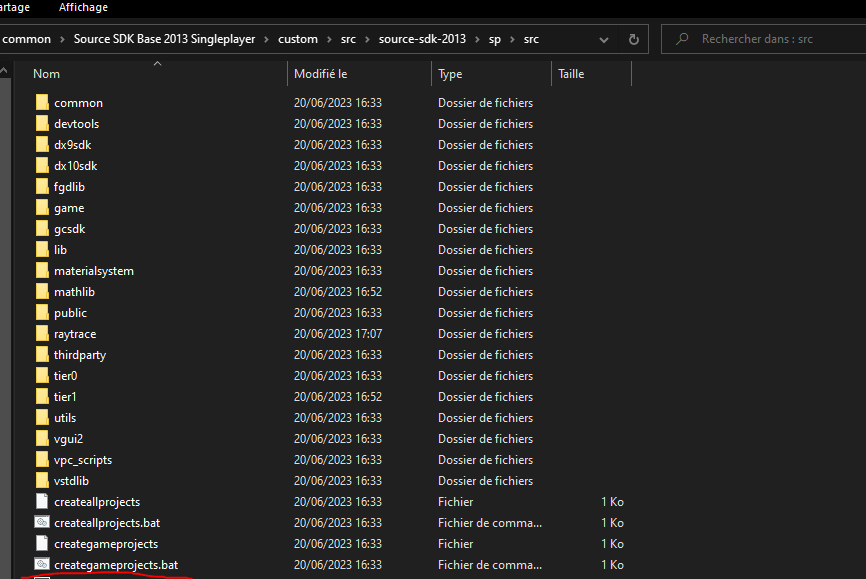Select the vpc_scripts folder icon
The height and width of the screenshot is (579, 866).
(x=42, y=460)
